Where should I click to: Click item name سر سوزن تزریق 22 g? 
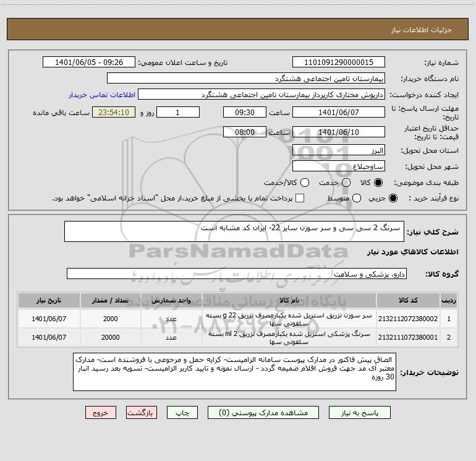coord(289,319)
